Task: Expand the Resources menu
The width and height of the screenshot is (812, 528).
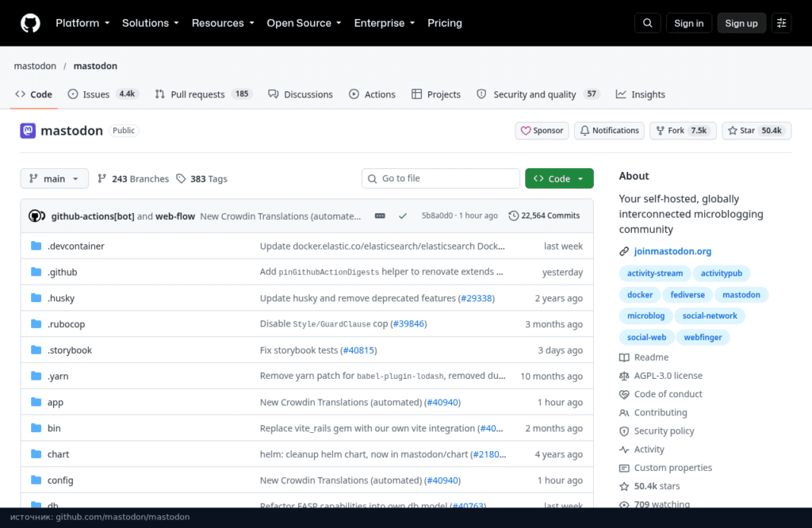Action: click(223, 23)
